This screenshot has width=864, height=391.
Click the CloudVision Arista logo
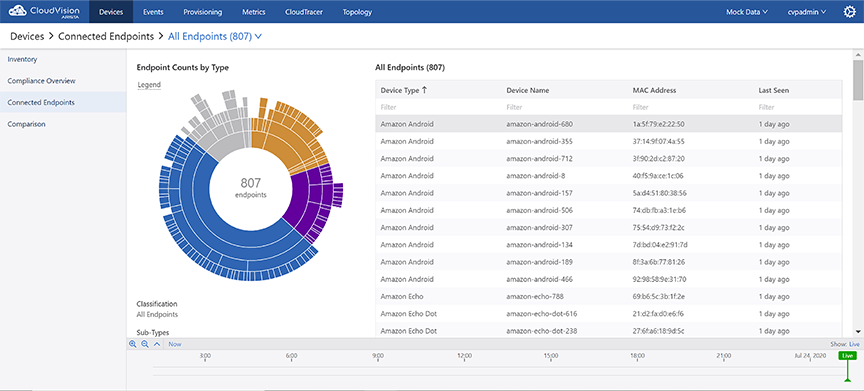45,11
